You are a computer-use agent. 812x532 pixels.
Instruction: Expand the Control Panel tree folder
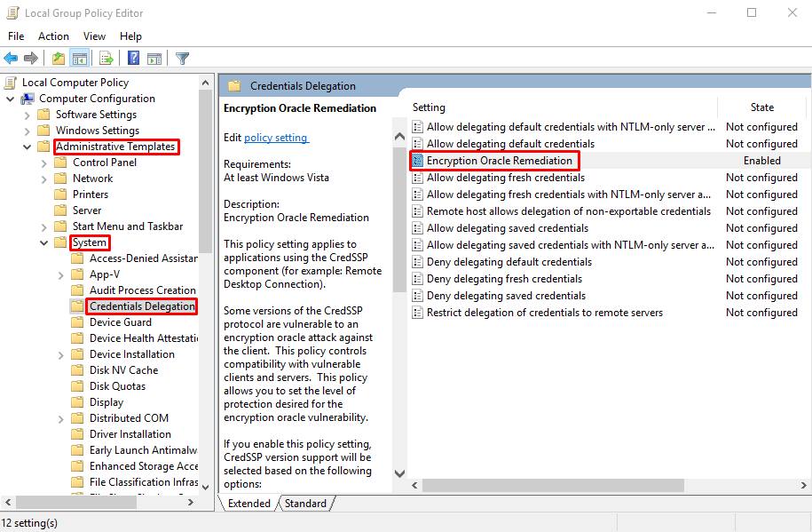point(44,163)
